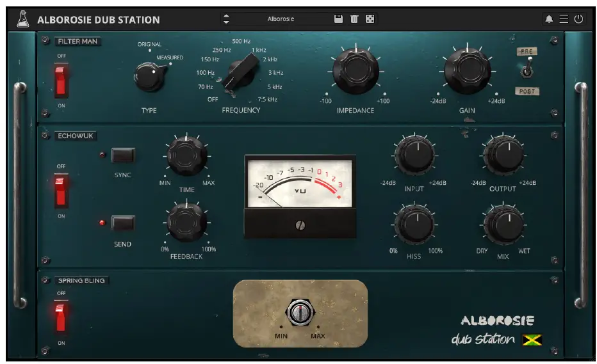Screen dimensions: 597x364
Task: Select the 3 kHz frequency label
Action: pyautogui.click(x=275, y=73)
